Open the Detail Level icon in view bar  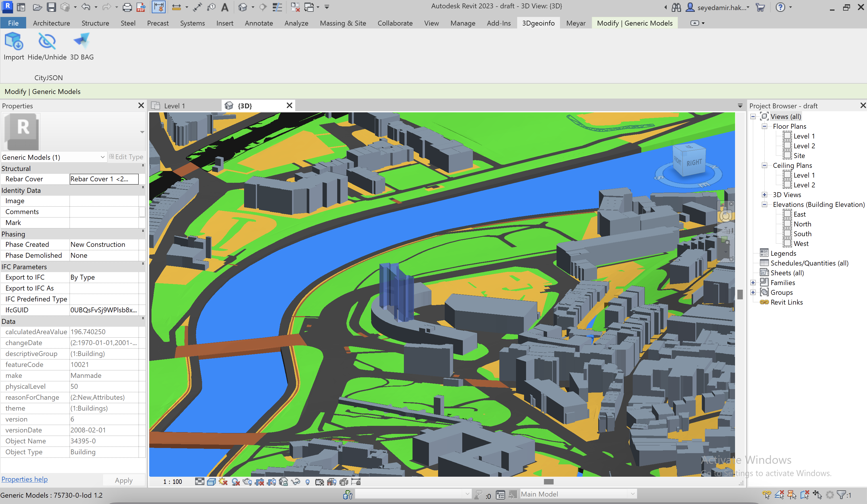pos(200,482)
